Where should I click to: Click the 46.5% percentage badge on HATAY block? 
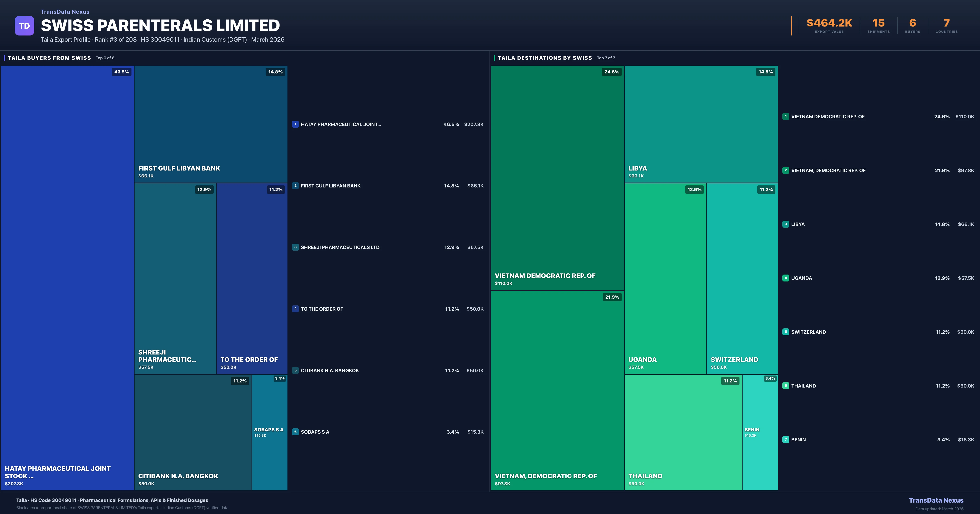click(x=121, y=72)
